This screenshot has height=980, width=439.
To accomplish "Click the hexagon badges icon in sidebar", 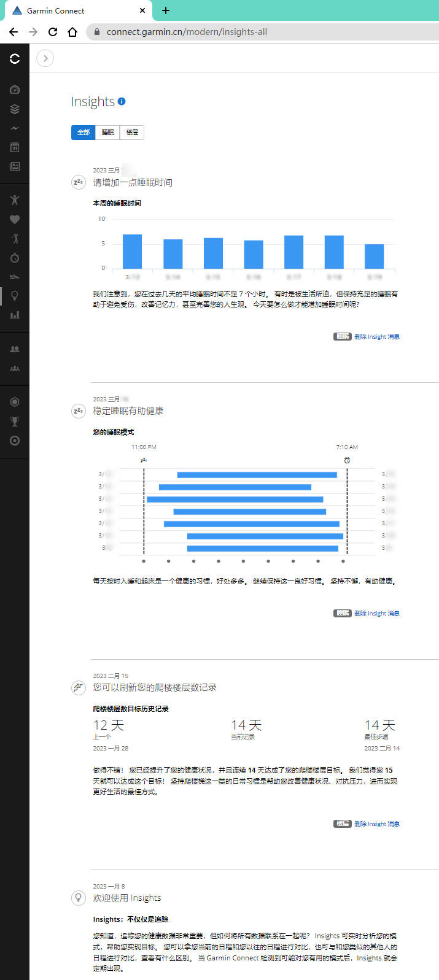I will point(15,402).
